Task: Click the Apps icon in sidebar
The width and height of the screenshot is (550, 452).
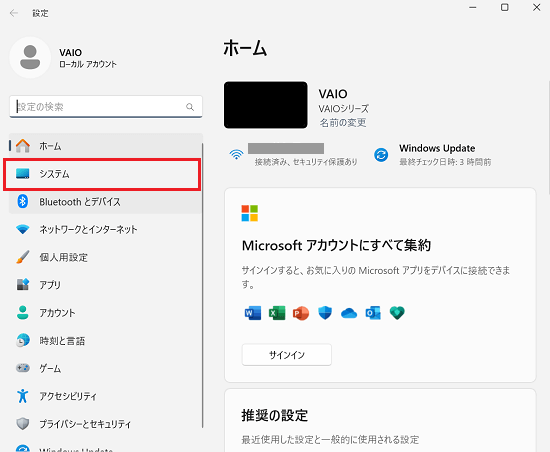Action: (23, 284)
